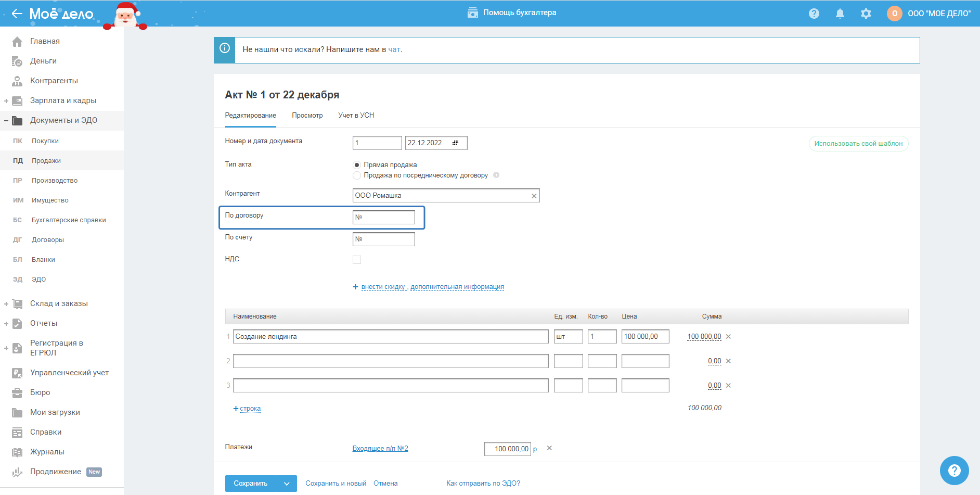This screenshot has height=495, width=980.
Task: Clear the ООО Ромашка counterparty field
Action: coord(534,196)
